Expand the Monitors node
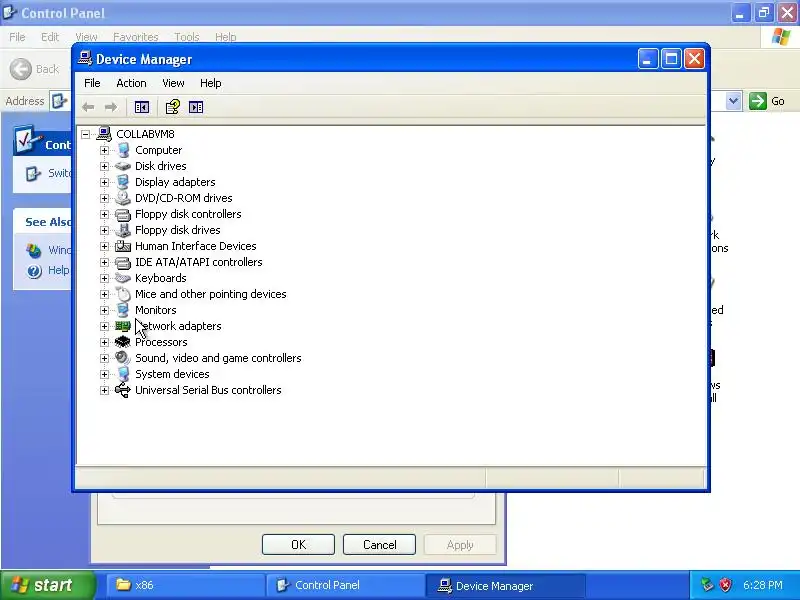The height and width of the screenshot is (600, 800). point(104,310)
